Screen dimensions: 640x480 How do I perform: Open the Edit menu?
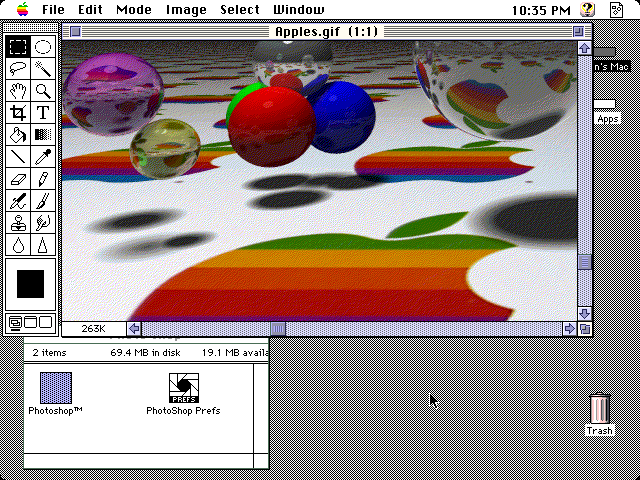pyautogui.click(x=90, y=9)
